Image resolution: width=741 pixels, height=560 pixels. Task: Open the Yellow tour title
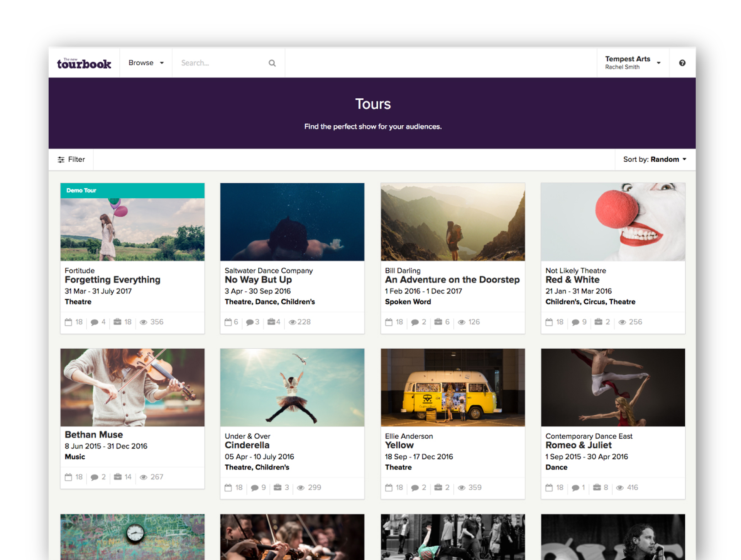pos(399,445)
